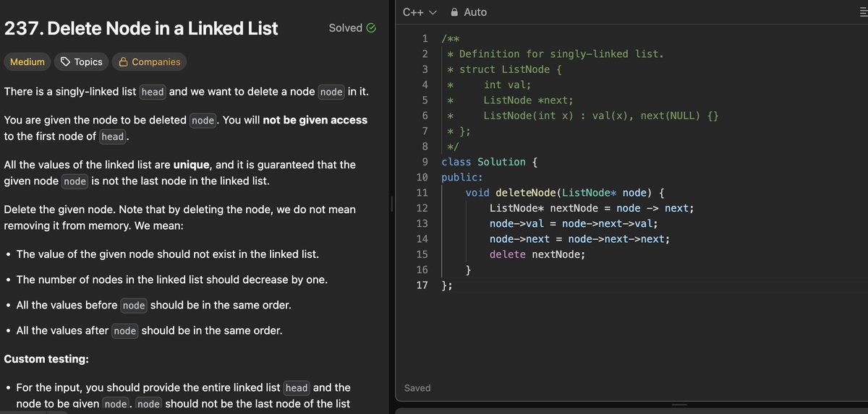Click the 'public:' code line
Image resolution: width=868 pixels, height=414 pixels.
point(462,177)
